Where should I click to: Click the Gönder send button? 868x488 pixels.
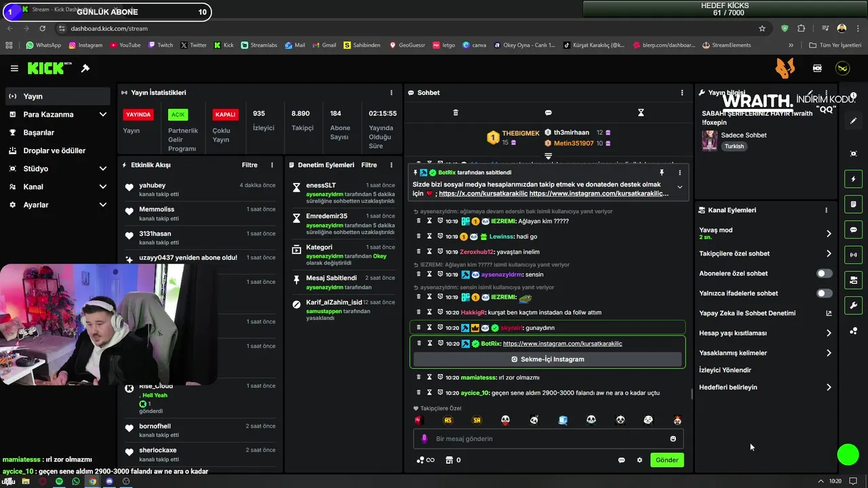(667, 460)
